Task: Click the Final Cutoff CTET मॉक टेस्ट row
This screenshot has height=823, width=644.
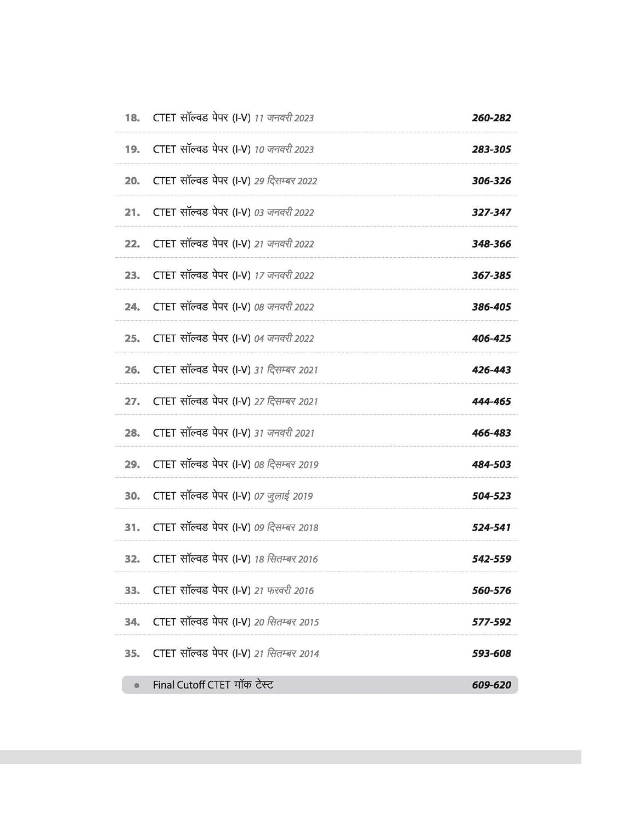Action: click(x=320, y=685)
